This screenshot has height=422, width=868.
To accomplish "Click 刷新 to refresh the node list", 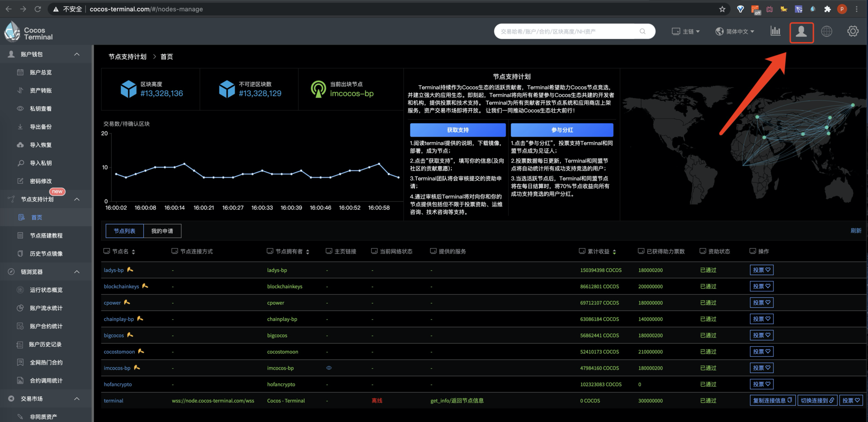I will 856,230.
